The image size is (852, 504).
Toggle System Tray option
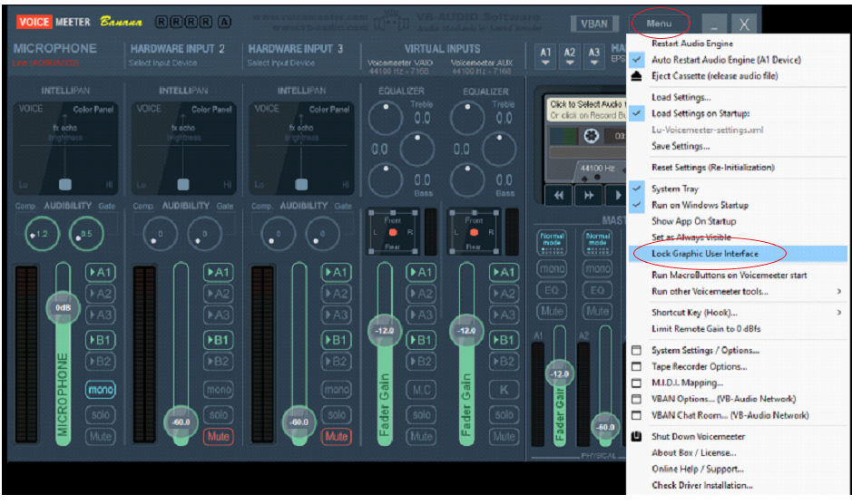pyautogui.click(x=637, y=189)
